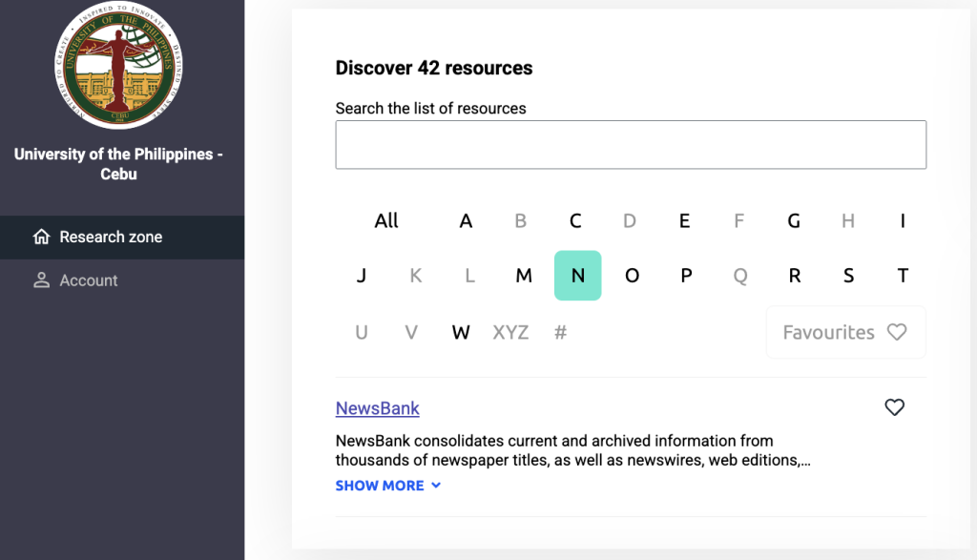Open the Research zone sidebar item

(111, 237)
